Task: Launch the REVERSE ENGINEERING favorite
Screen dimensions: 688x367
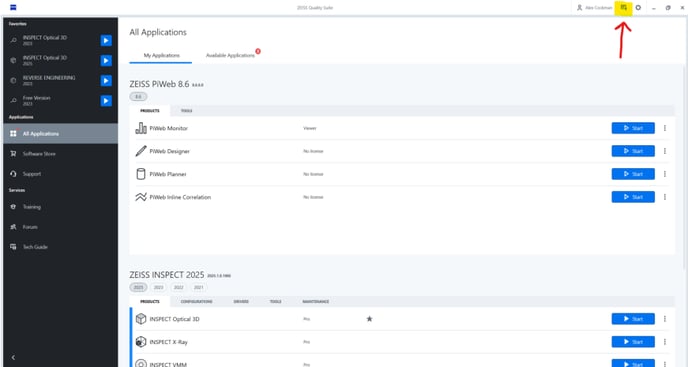Action: tap(106, 81)
